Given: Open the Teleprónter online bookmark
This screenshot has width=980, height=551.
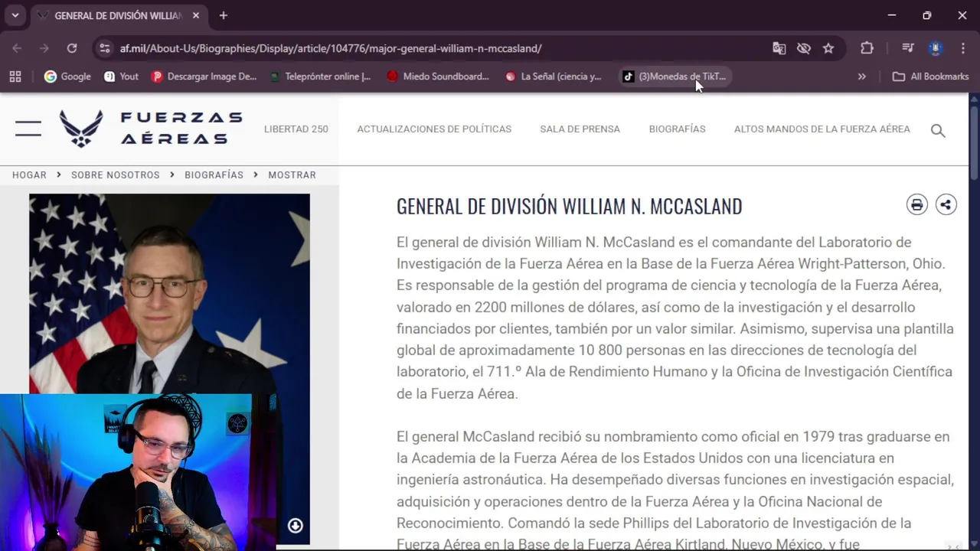Looking at the screenshot, I should tap(321, 77).
